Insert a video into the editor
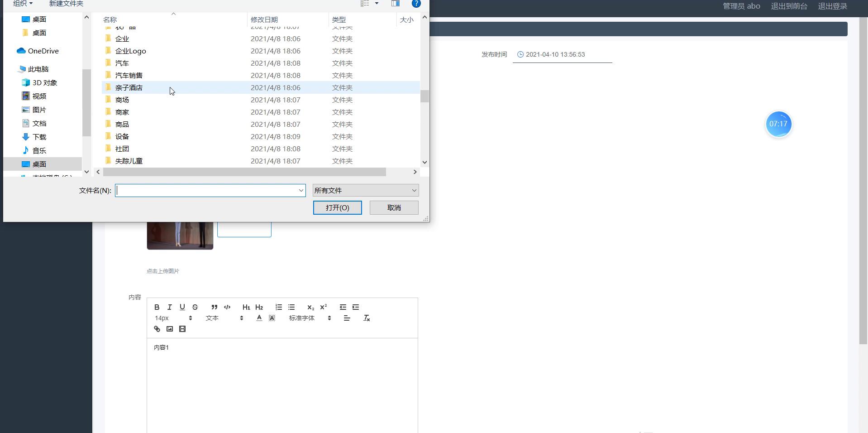 click(182, 329)
